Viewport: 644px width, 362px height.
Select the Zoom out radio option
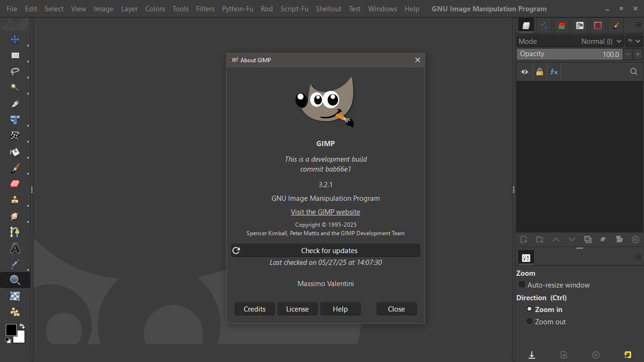(529, 321)
